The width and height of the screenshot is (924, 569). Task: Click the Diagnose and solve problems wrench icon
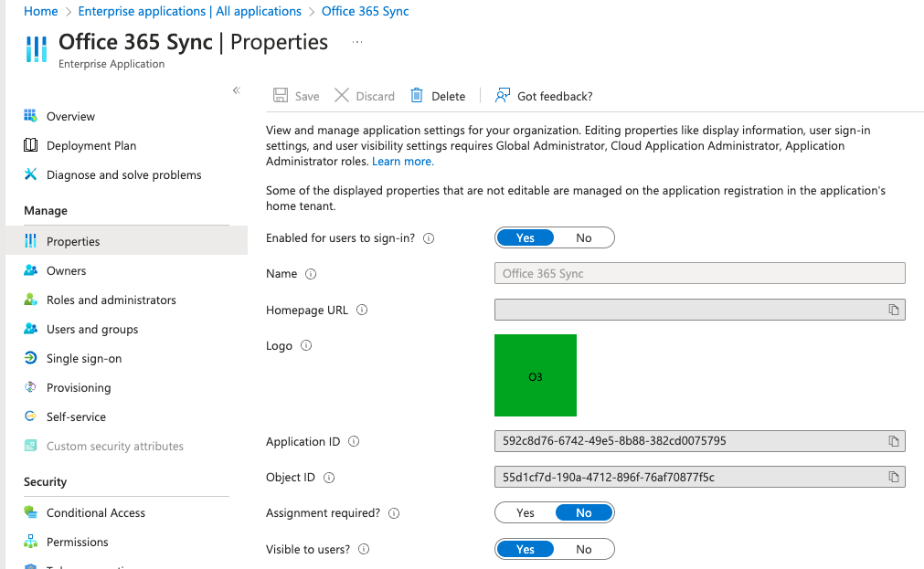tap(31, 174)
